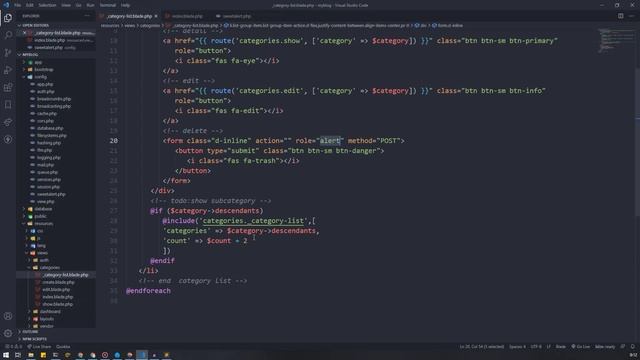
Task: Click the resources breadcrumb segment
Action: point(110,25)
